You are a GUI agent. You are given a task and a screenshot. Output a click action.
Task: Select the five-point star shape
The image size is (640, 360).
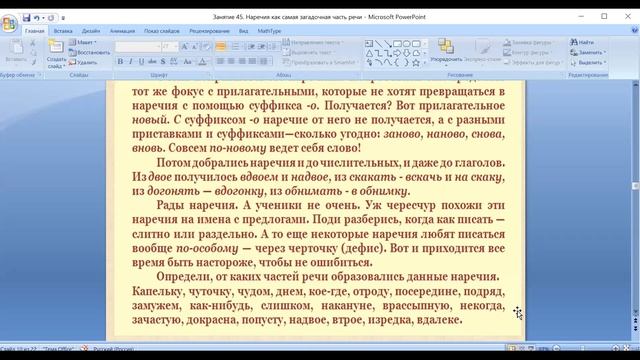pyautogui.click(x=416, y=62)
